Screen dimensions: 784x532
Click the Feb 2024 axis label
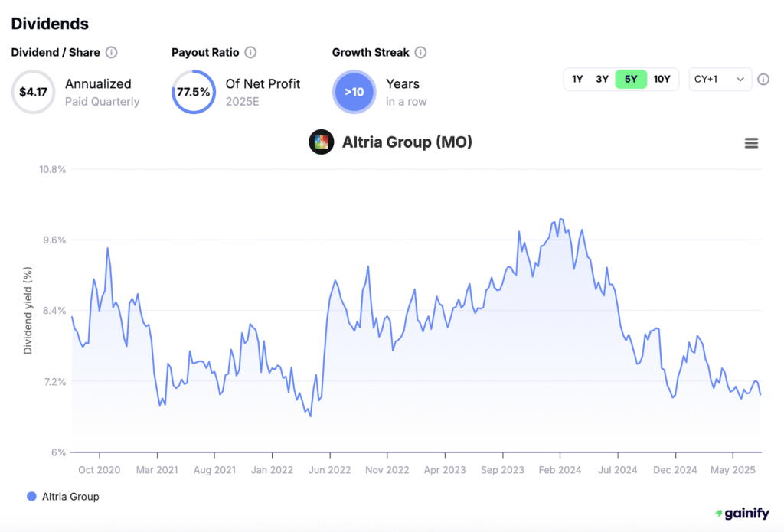coord(560,470)
